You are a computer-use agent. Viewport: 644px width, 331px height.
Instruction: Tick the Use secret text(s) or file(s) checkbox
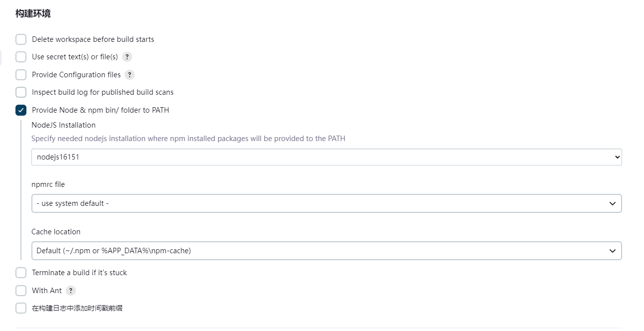coord(21,57)
